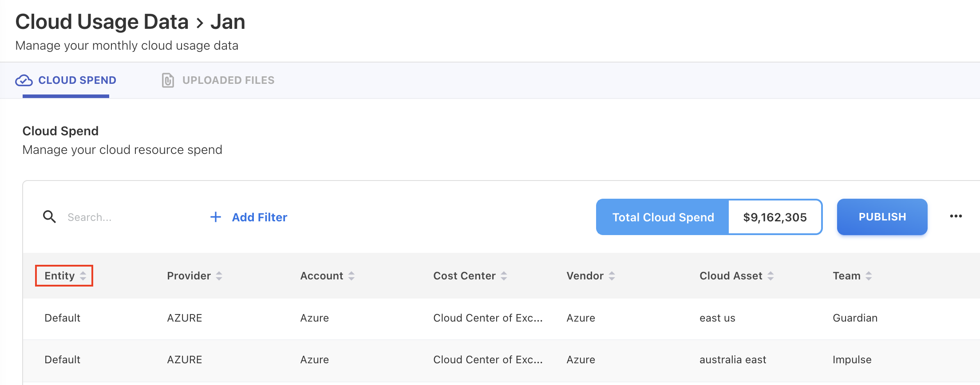Sort table by Account column arrows
The image size is (980, 385).
pyautogui.click(x=351, y=276)
